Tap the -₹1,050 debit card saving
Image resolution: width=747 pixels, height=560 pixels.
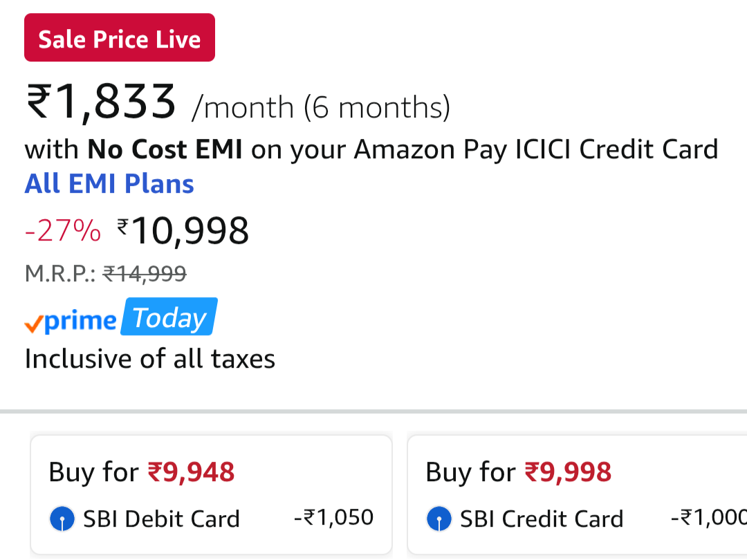tap(333, 517)
